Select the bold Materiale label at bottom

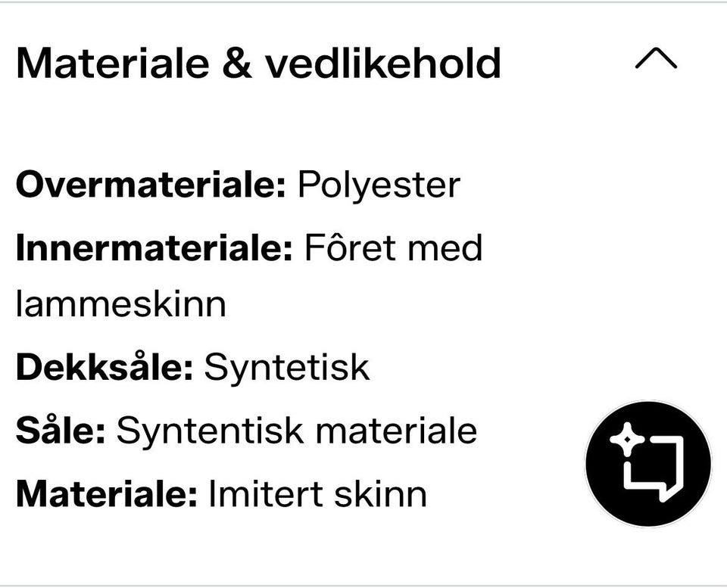[107, 494]
